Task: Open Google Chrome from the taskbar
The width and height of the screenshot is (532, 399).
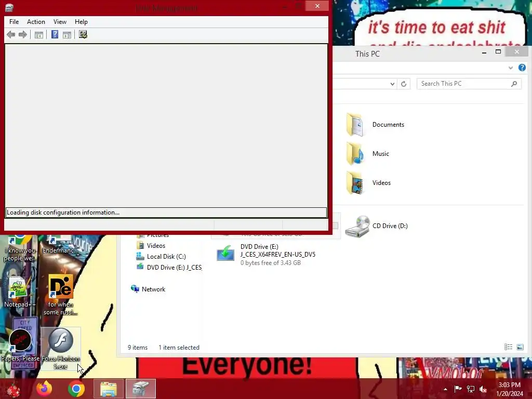Action: 76,389
